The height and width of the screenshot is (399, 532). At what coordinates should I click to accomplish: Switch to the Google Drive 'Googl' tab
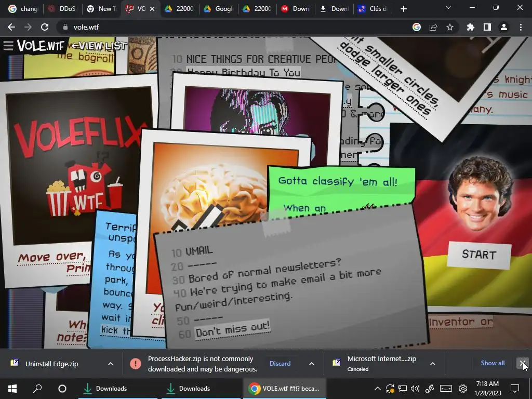[219, 9]
